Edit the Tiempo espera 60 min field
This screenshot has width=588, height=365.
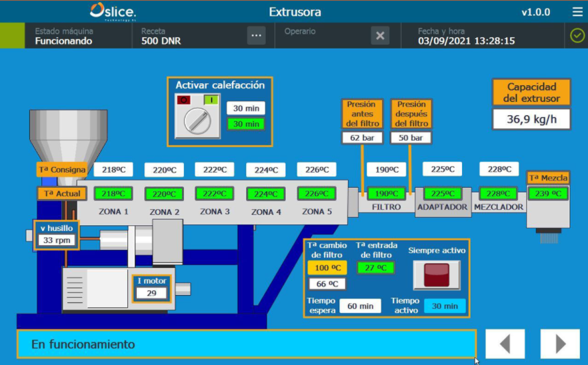coord(360,306)
